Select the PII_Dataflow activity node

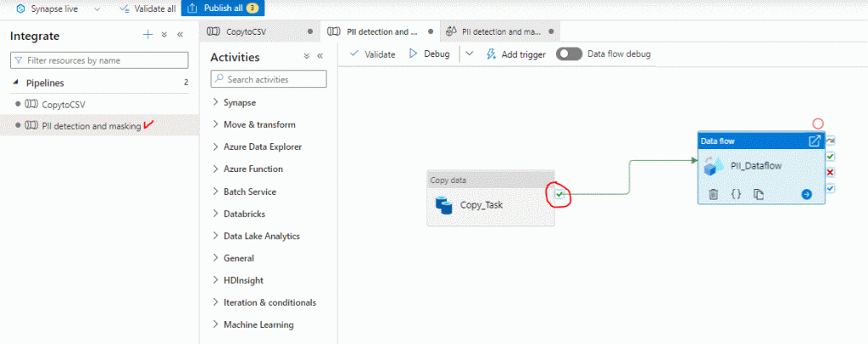coord(761,169)
